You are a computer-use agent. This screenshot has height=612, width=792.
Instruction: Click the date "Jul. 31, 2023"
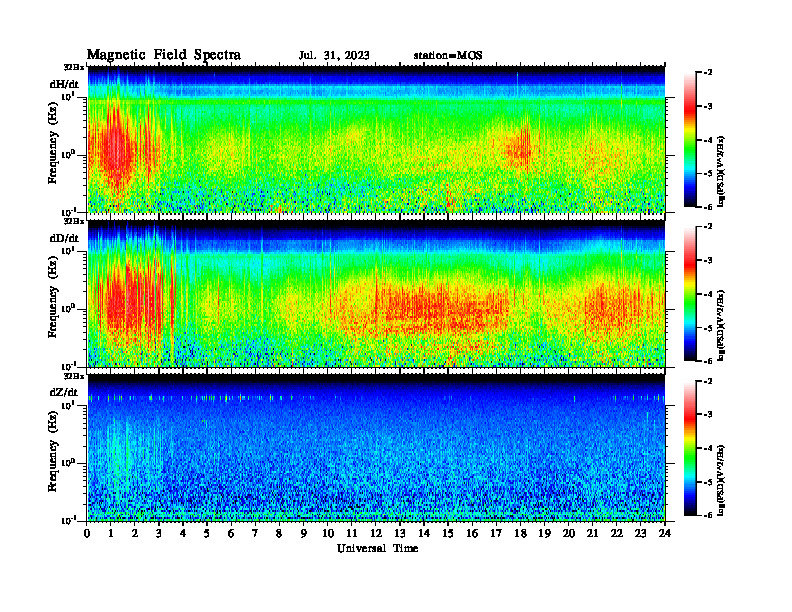pos(334,56)
